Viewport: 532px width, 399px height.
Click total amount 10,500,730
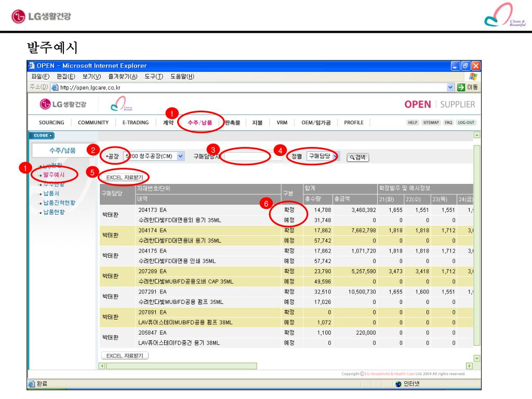(362, 292)
